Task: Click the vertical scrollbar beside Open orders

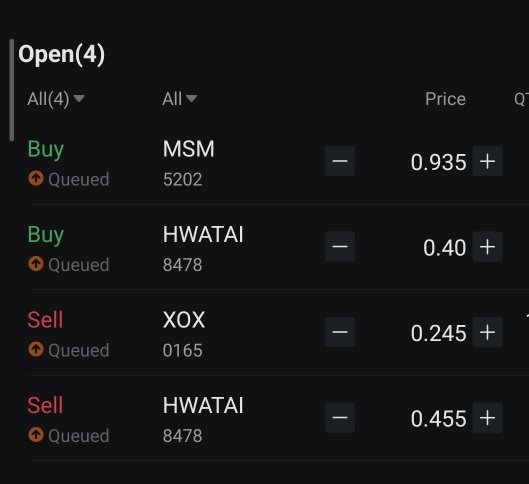Action: [x=12, y=90]
